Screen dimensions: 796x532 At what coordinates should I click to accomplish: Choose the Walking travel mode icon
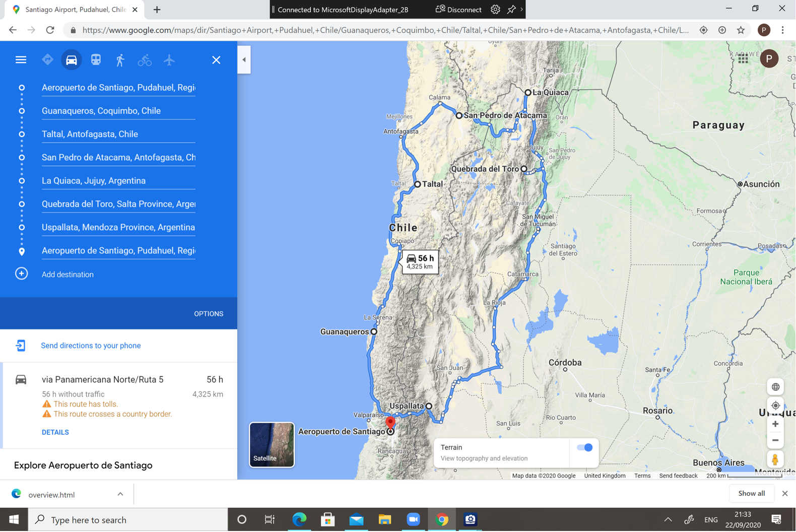pyautogui.click(x=120, y=60)
